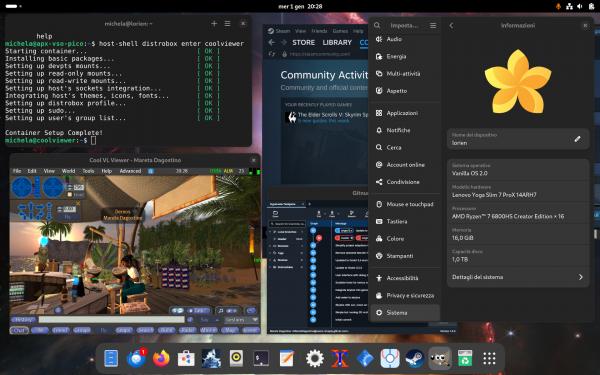Image resolution: width=600 pixels, height=375 pixels.
Task: Select Multi-attività in Settings sidebar
Action: point(405,73)
